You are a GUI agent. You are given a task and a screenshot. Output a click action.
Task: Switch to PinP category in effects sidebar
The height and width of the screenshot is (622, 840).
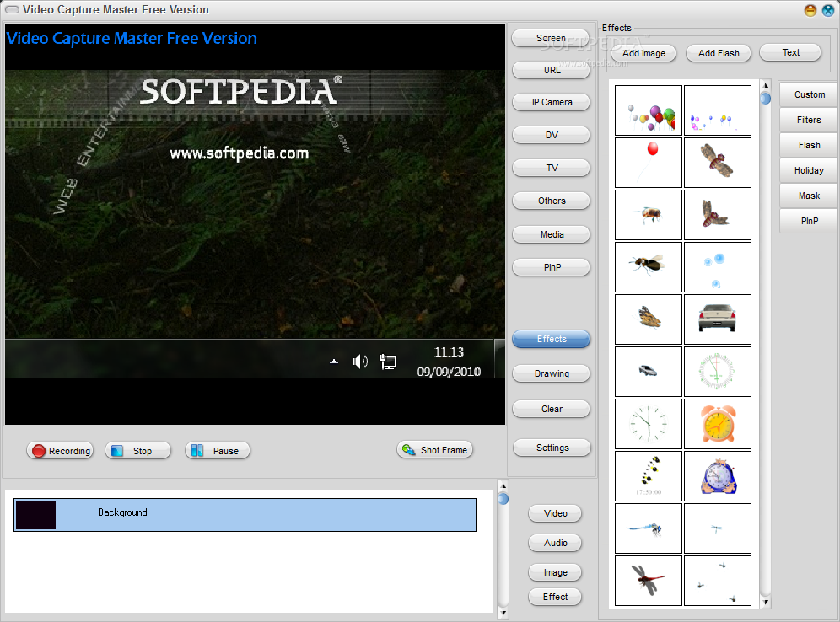click(x=809, y=221)
